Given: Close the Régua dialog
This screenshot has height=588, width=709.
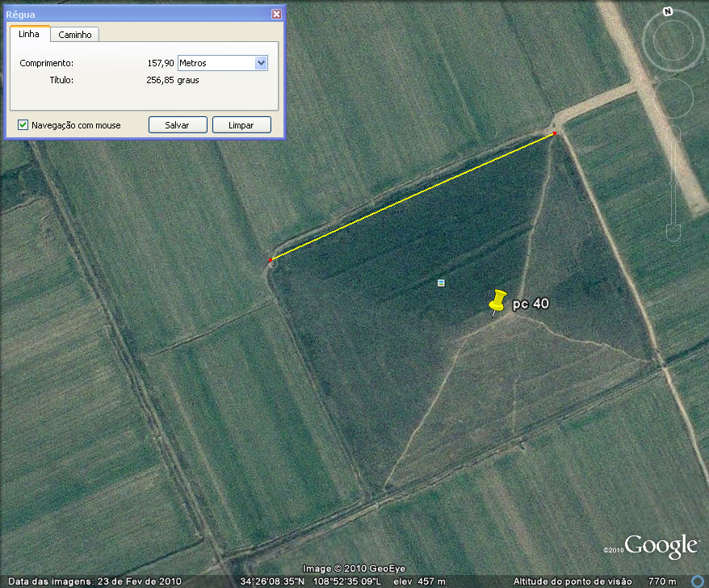Looking at the screenshot, I should [x=277, y=14].
